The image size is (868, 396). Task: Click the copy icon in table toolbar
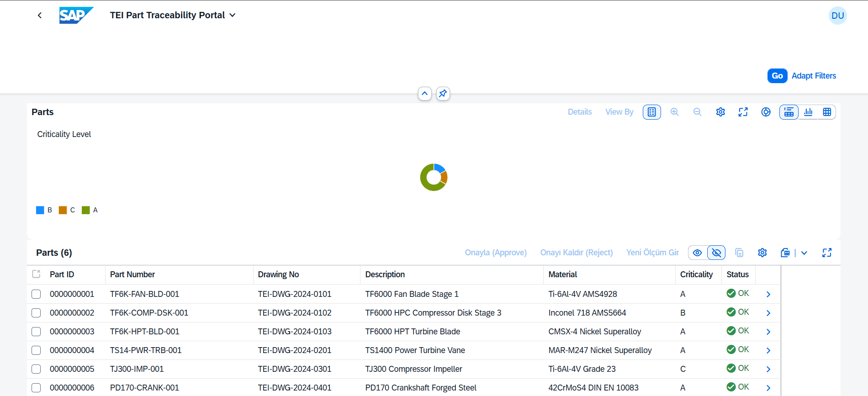click(739, 253)
